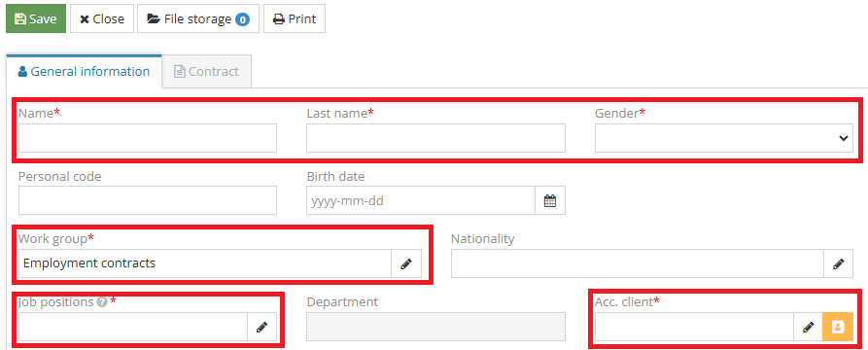Expand the Gender dropdown
Image resolution: width=868 pixels, height=350 pixels.
(724, 138)
